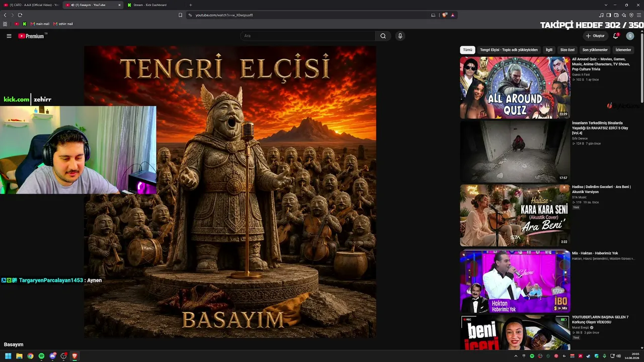Open İnsanların Terkedilmiş Binalarda video title

click(x=600, y=128)
